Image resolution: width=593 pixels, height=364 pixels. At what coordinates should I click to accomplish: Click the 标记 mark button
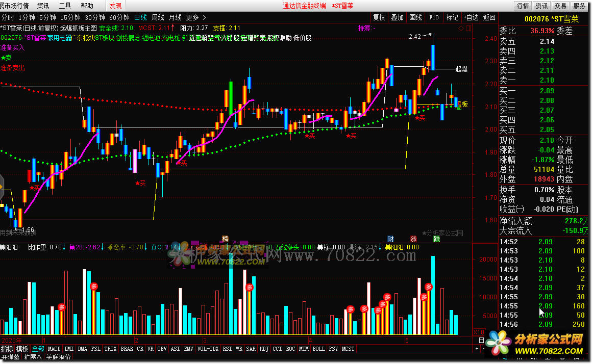(x=452, y=17)
